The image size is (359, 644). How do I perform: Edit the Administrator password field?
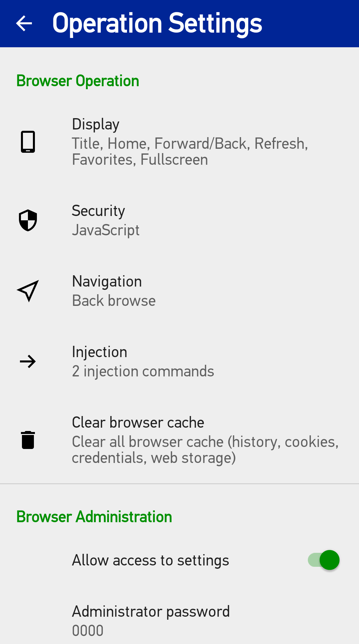[x=179, y=621]
